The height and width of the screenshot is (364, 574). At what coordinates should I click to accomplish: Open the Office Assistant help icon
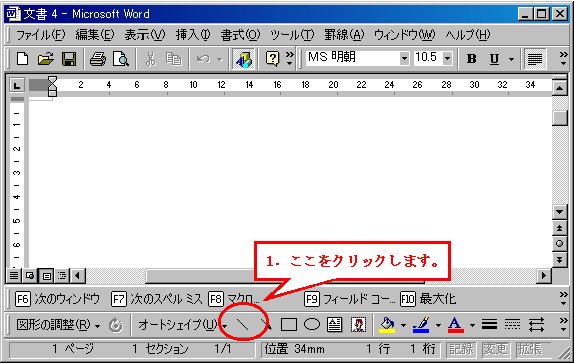pyautogui.click(x=272, y=59)
